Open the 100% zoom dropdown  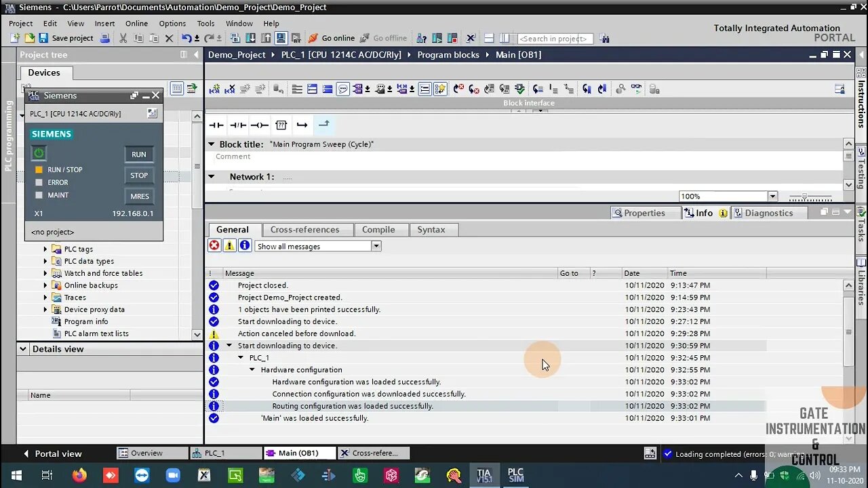pos(772,196)
